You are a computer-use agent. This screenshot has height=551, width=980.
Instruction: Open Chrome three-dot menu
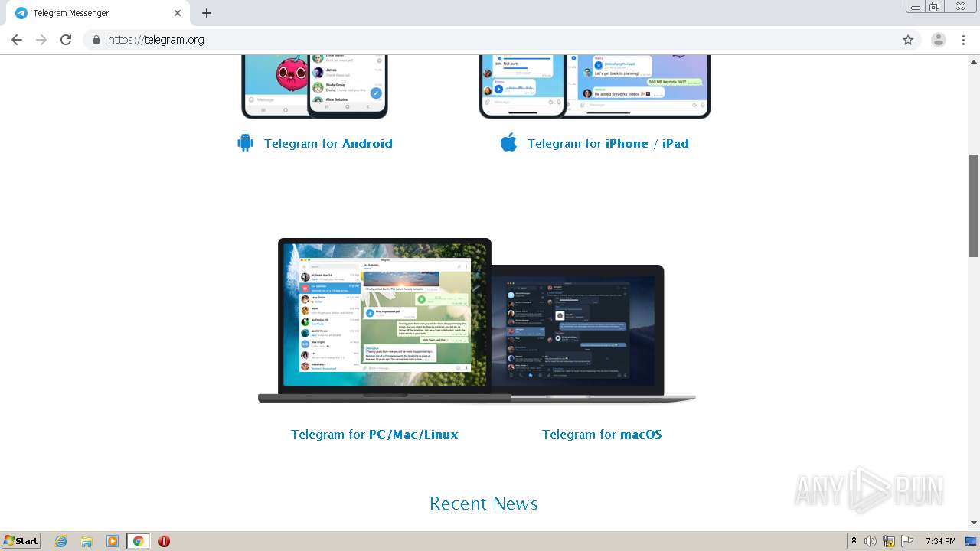[x=963, y=40]
